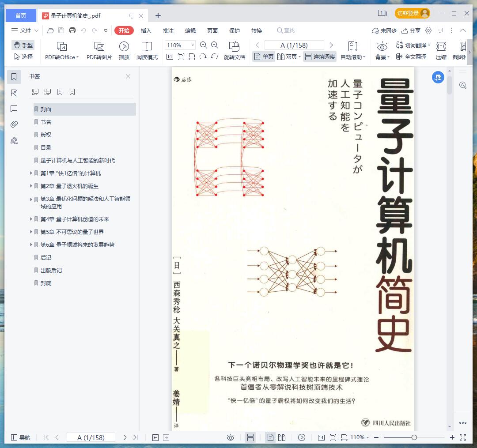Click 全文翻译 full translation
The width and height of the screenshot is (477, 448).
click(x=411, y=56)
